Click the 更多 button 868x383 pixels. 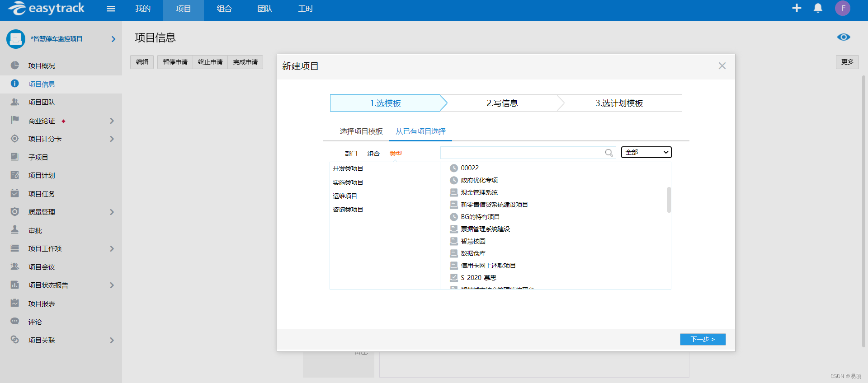pos(847,62)
